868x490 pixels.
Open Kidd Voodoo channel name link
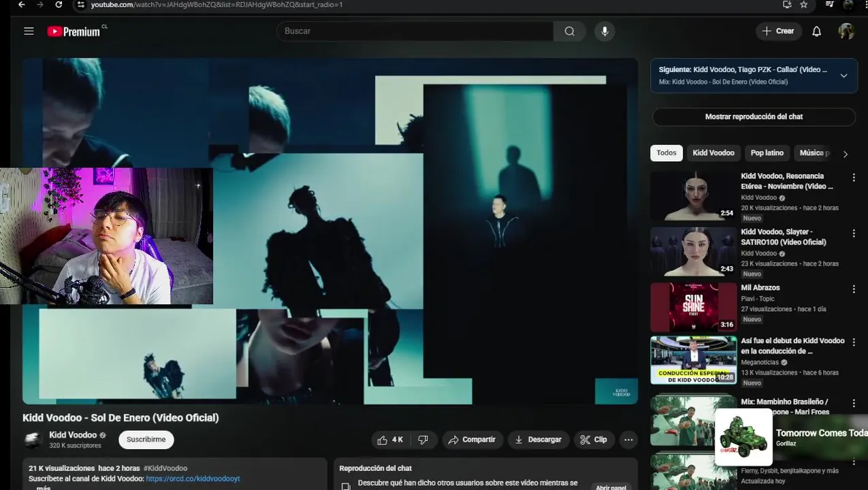point(73,435)
